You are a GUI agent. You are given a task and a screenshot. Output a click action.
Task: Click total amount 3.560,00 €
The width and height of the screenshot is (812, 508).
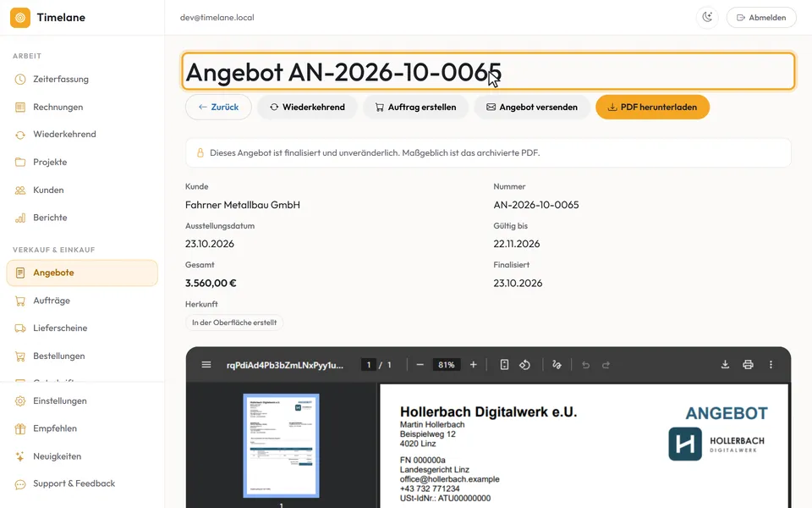coord(211,283)
